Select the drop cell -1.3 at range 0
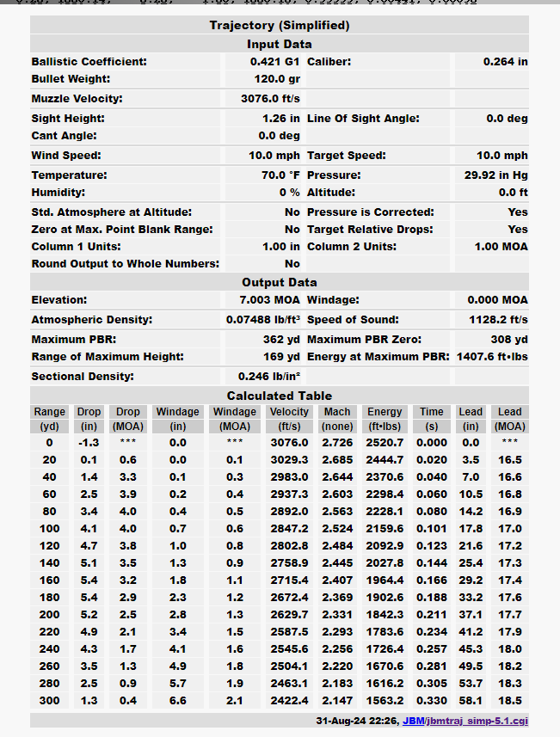This screenshot has height=737, width=560. point(89,443)
